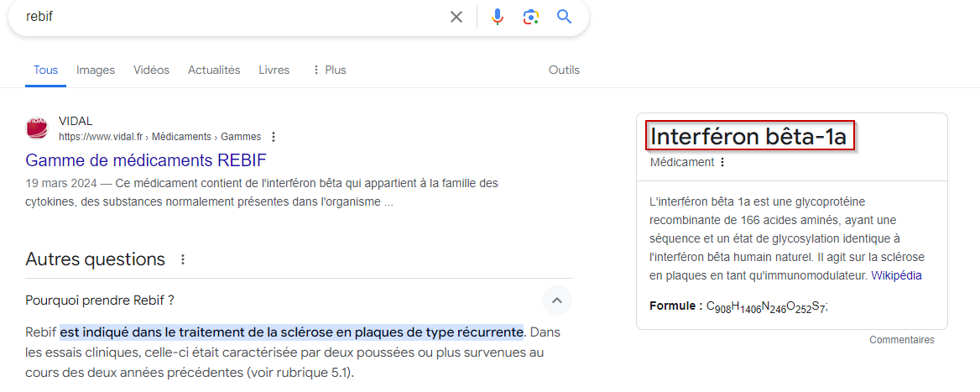This screenshot has height=392, width=980.
Task: Open the Outils search tools
Action: click(x=564, y=70)
